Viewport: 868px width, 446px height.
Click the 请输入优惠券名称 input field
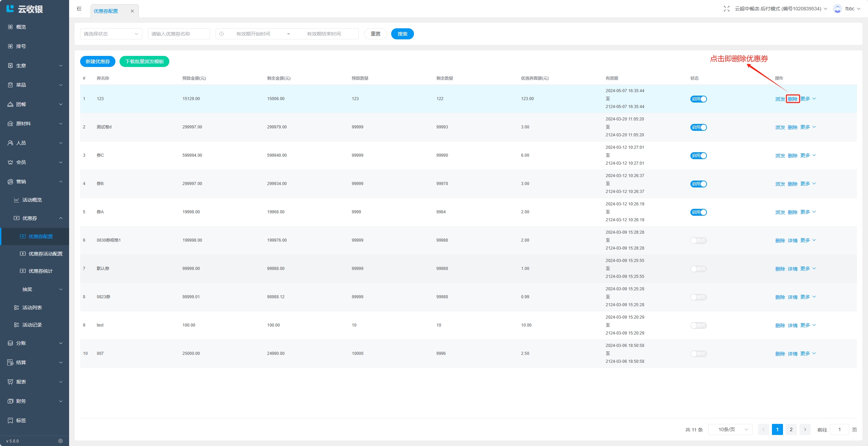179,34
